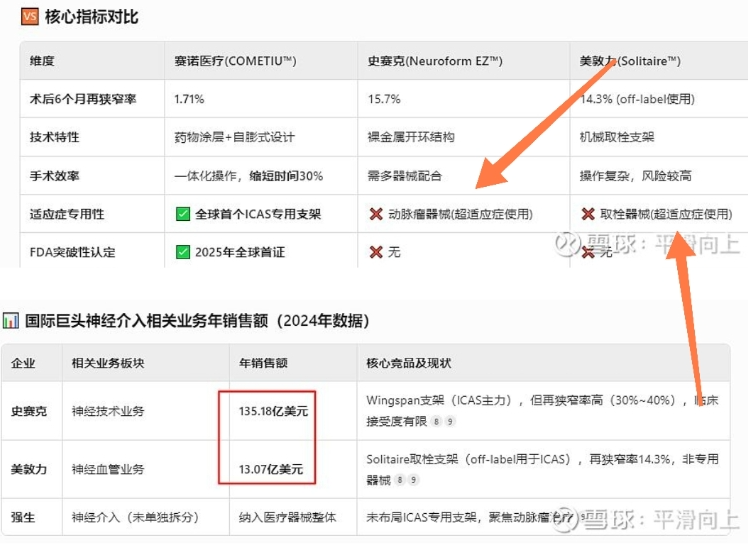Select 美敦力 in the 企业 column
The image size is (748, 552).
(29, 469)
